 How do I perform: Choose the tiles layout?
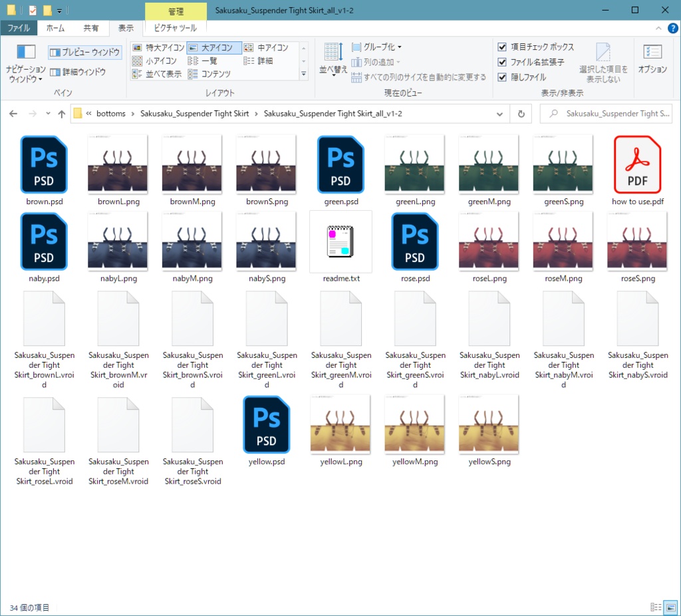(x=157, y=75)
